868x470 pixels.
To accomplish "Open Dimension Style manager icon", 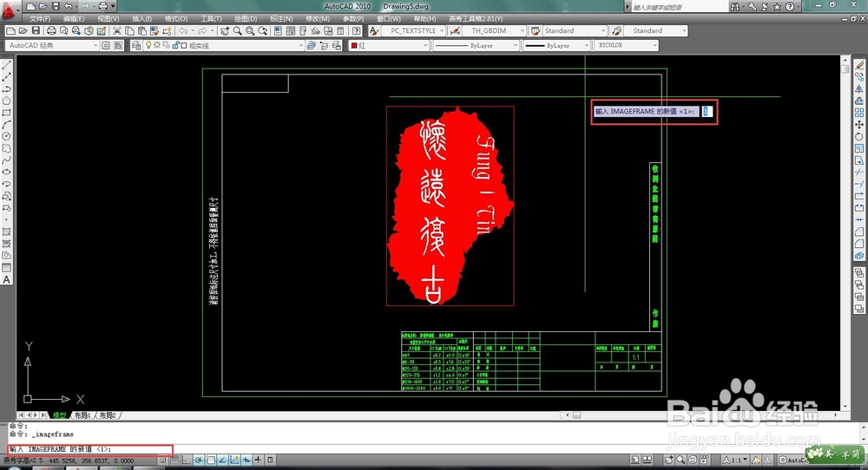I will tap(455, 31).
